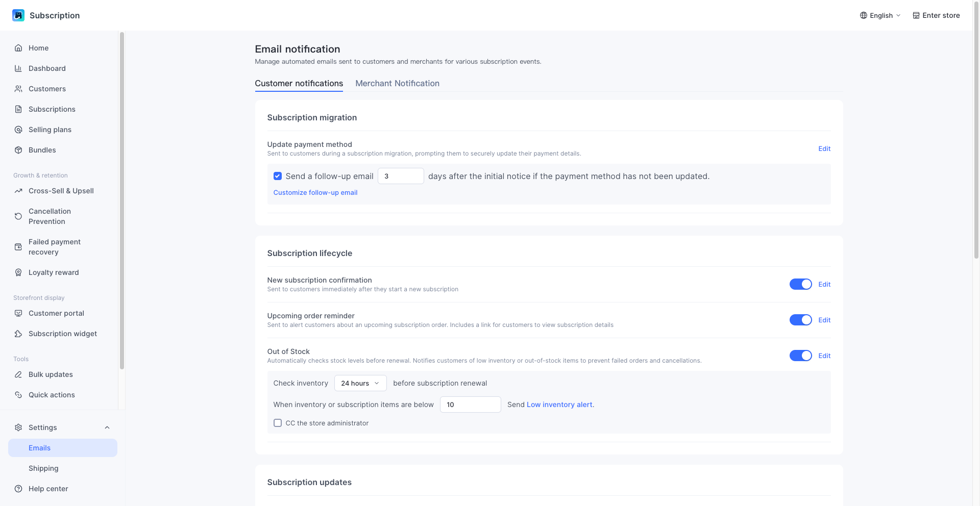
Task: Click the Subscription lifecycle heading
Action: (310, 253)
